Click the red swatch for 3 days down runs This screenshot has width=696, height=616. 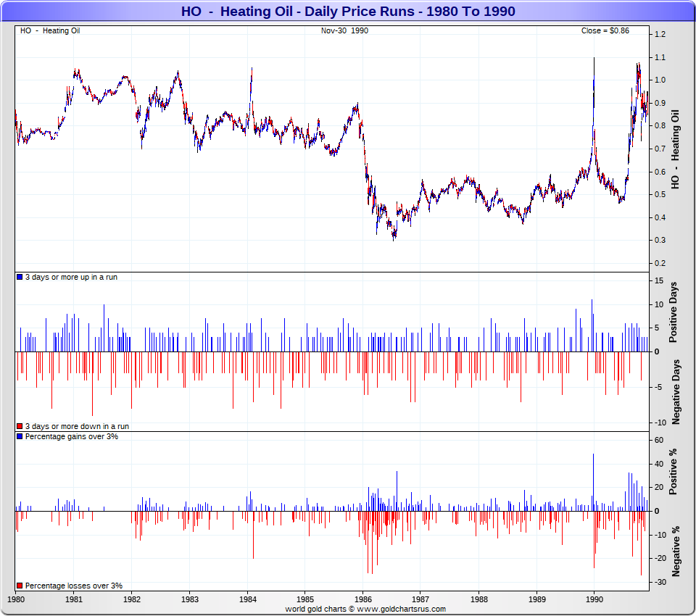[x=20, y=427]
